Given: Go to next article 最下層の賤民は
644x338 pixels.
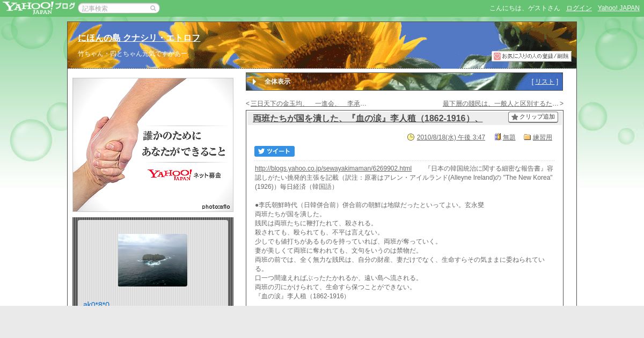Looking at the screenshot, I should pyautogui.click(x=501, y=104).
